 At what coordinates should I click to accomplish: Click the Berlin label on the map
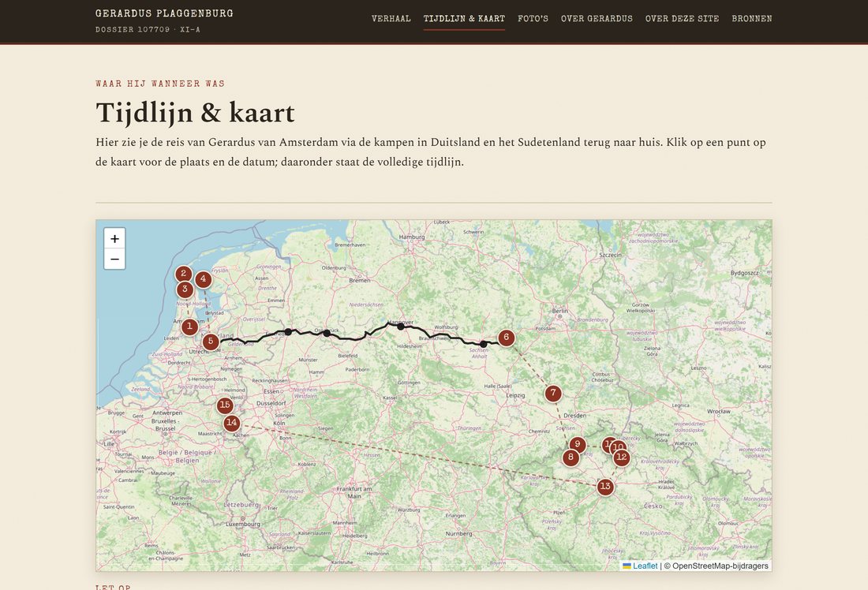tap(559, 311)
